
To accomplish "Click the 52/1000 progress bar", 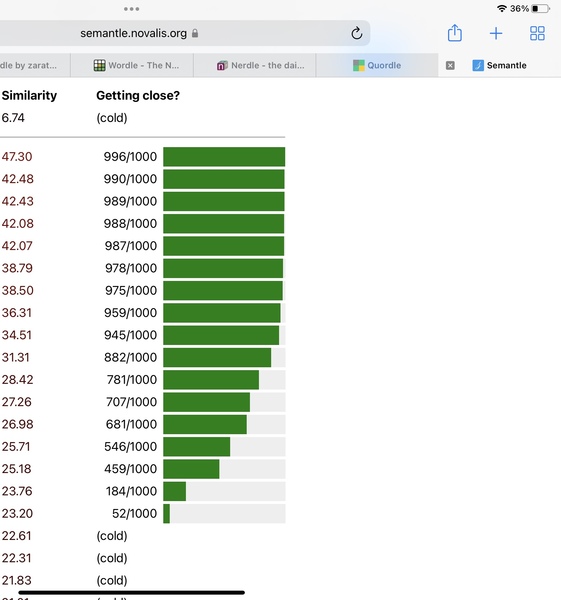I will coord(224,514).
